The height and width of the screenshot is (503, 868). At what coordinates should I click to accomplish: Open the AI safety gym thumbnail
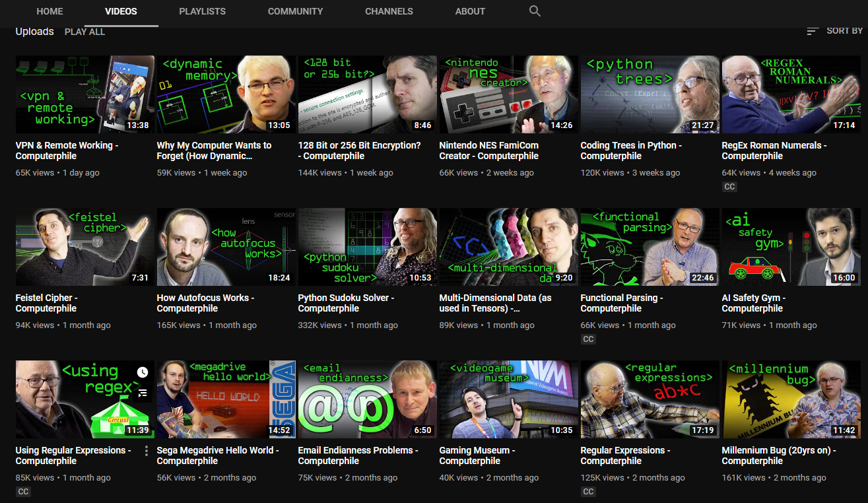791,247
